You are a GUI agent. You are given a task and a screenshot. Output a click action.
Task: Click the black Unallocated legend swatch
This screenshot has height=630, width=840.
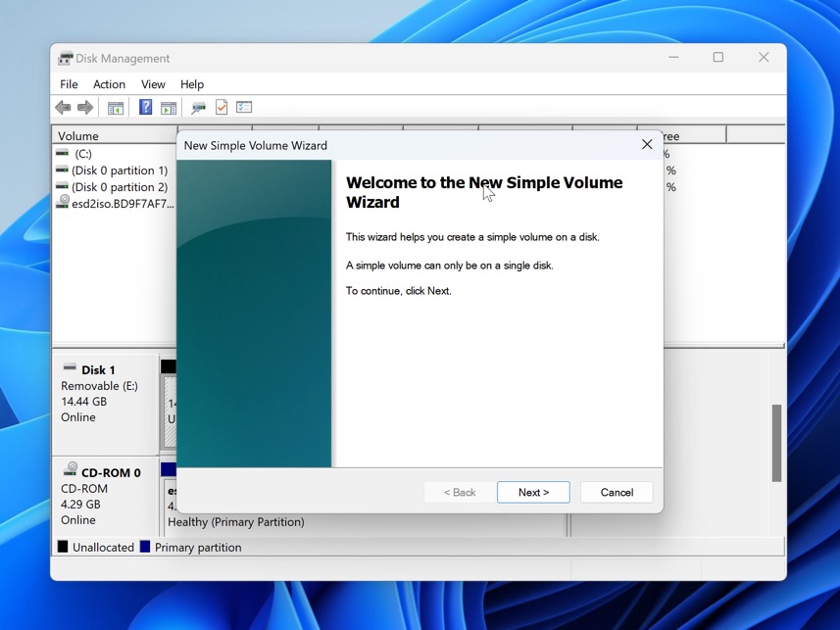[63, 547]
